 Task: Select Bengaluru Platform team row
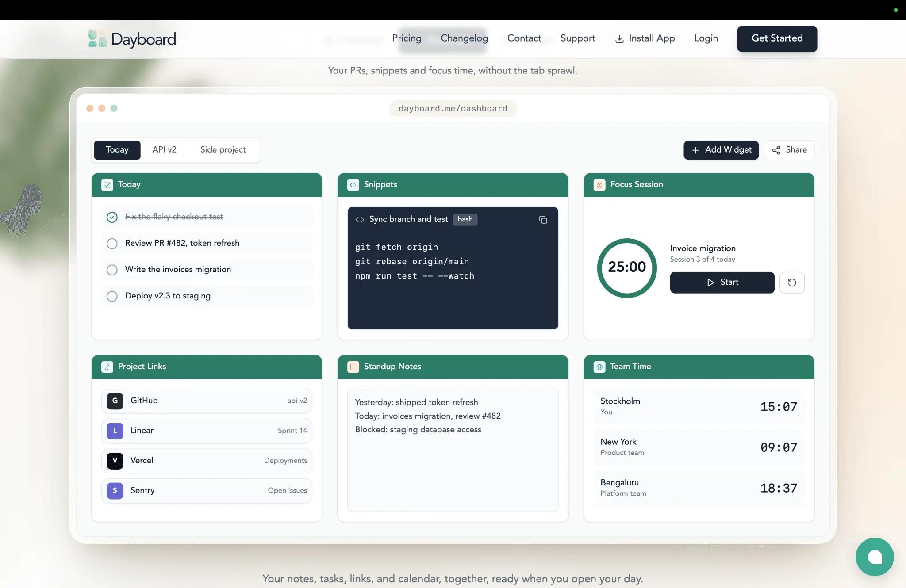point(699,488)
